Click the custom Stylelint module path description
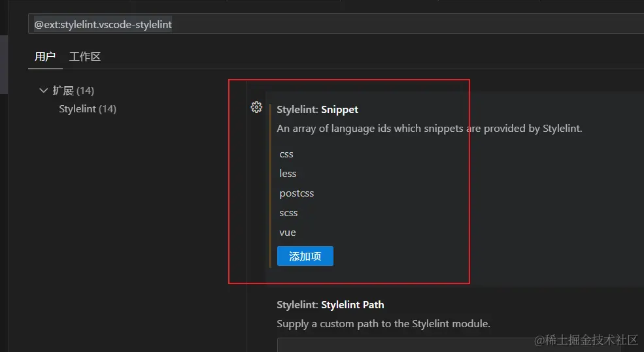Screen dimensions: 644x352 point(383,324)
